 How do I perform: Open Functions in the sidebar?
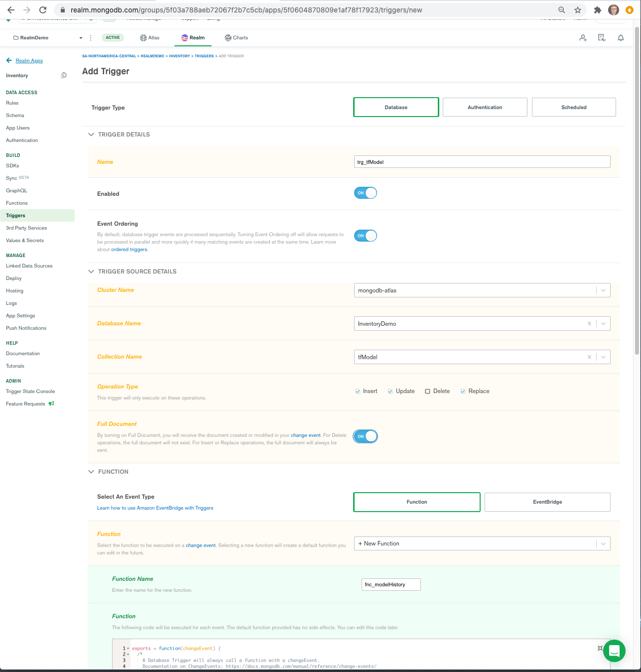[x=17, y=203]
